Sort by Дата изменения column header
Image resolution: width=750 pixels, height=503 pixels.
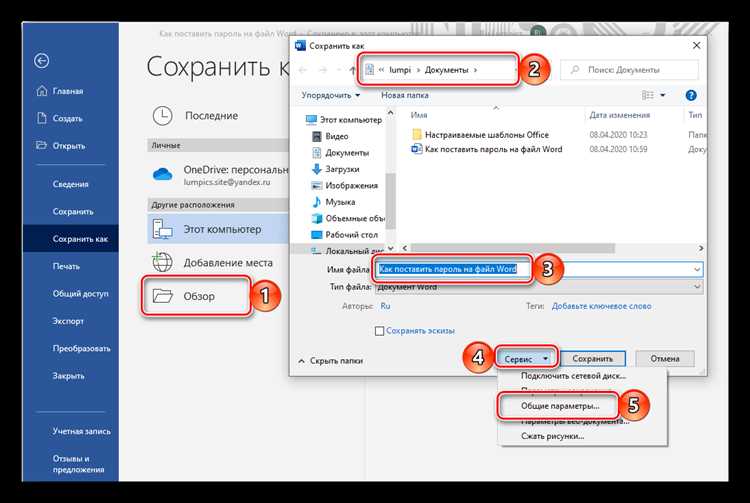click(x=619, y=115)
